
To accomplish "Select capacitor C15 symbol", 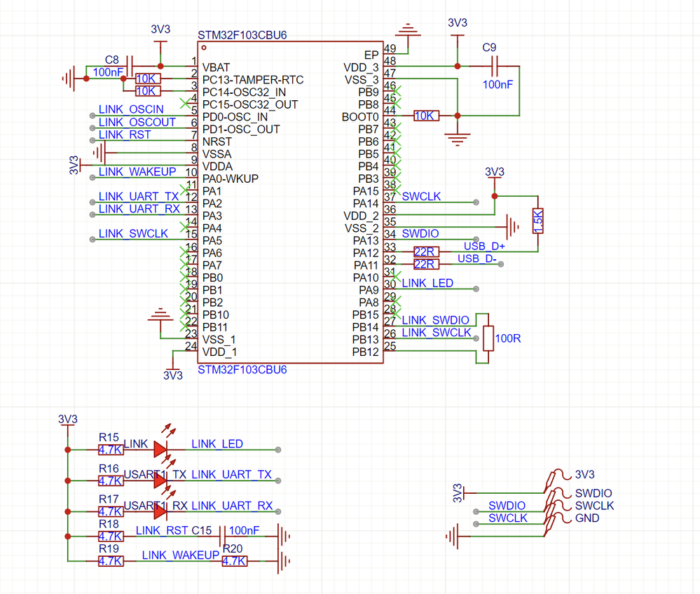I will click(x=222, y=537).
